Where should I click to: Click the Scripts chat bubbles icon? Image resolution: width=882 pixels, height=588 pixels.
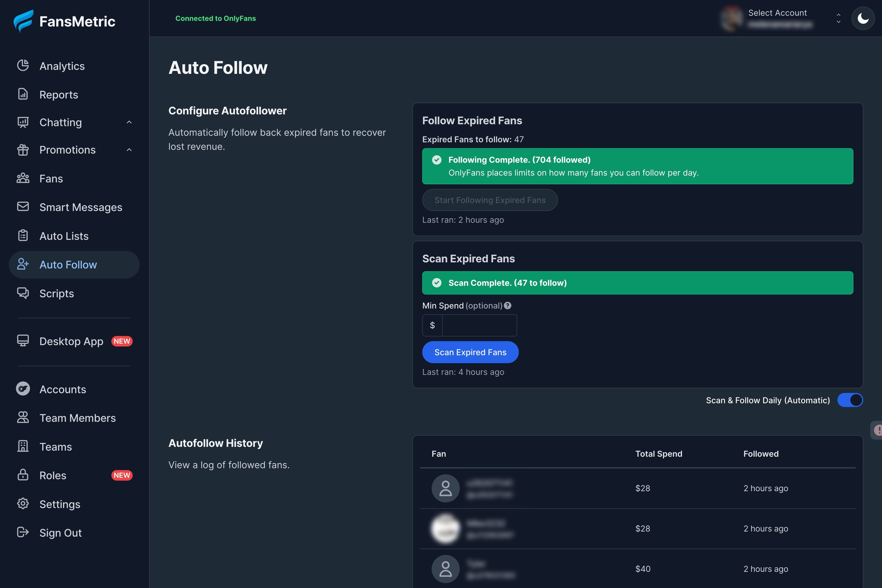(23, 293)
